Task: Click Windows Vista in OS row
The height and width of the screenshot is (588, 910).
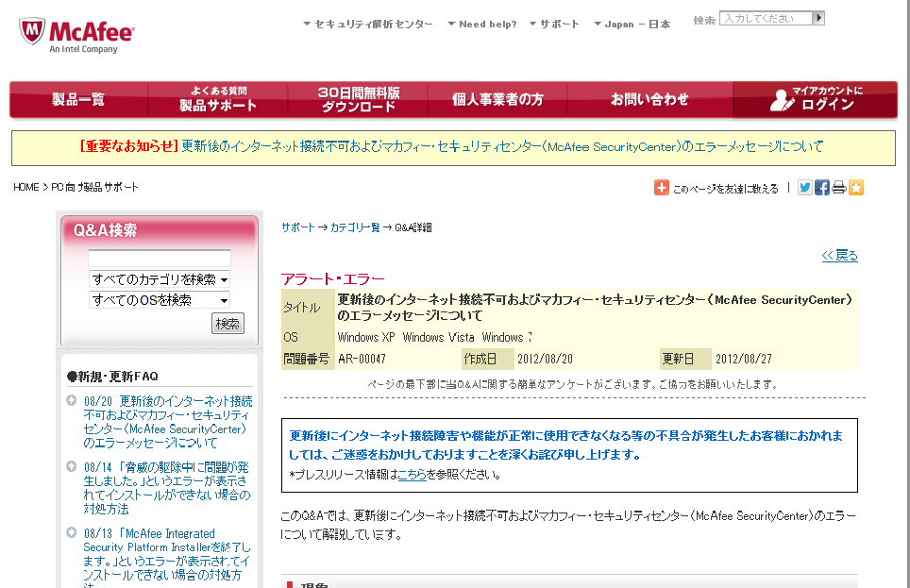Action: [x=438, y=337]
